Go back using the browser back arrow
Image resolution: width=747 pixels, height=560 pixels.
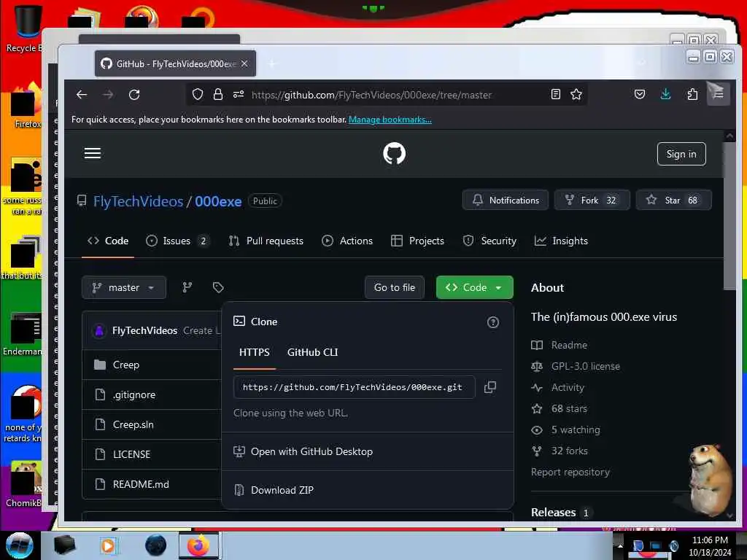82,95
